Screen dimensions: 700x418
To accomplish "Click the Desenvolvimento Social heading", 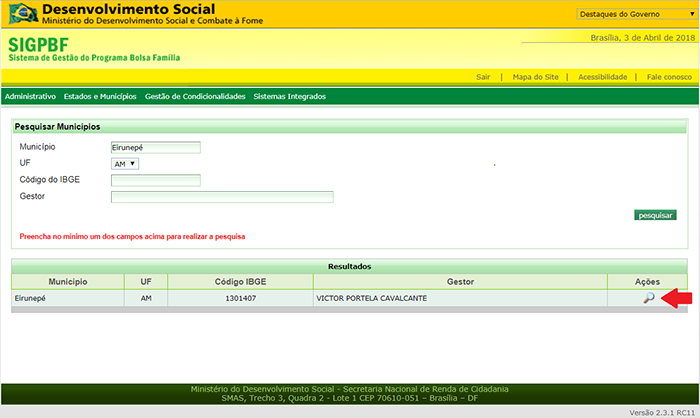I will tap(129, 9).
